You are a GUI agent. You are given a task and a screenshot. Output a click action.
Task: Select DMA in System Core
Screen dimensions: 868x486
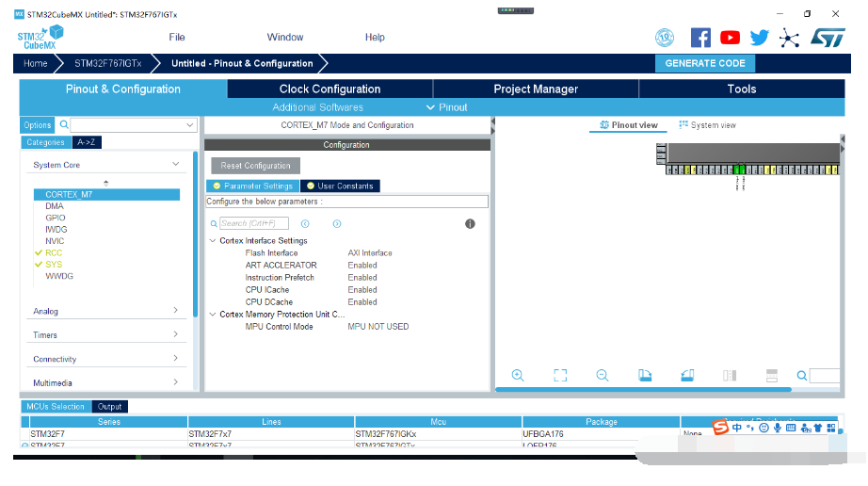pyautogui.click(x=55, y=206)
